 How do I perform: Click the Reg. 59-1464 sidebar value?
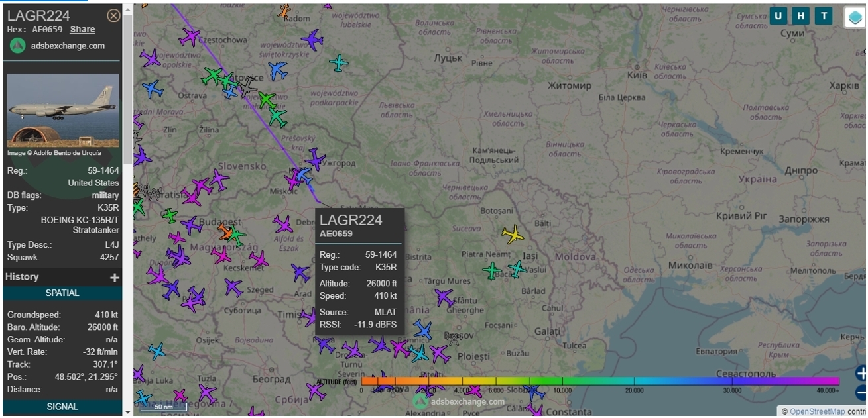[103, 170]
